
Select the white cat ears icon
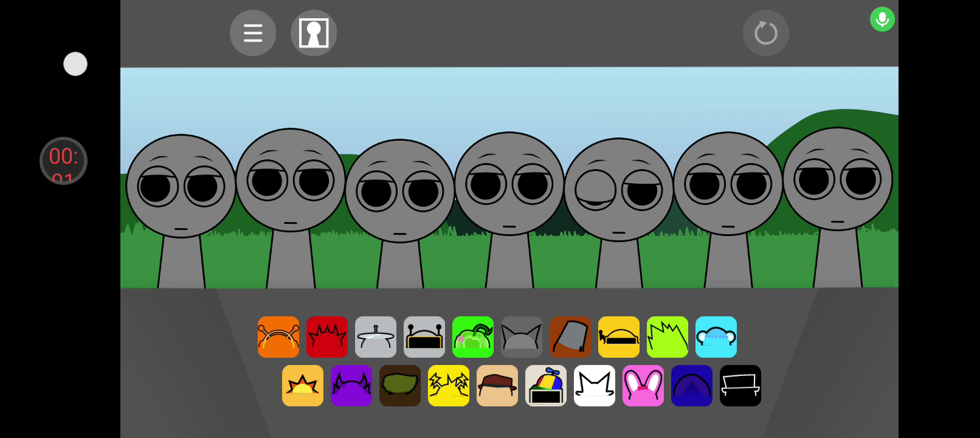595,386
